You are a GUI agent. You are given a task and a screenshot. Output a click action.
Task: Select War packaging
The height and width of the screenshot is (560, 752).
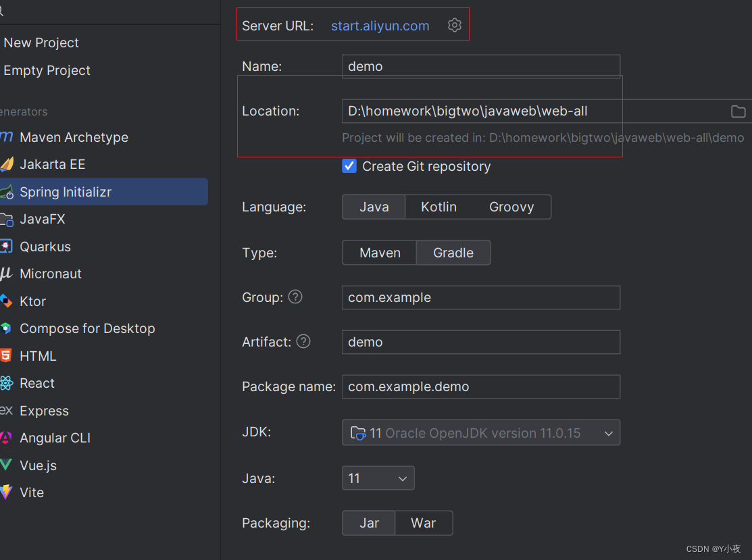click(x=424, y=523)
